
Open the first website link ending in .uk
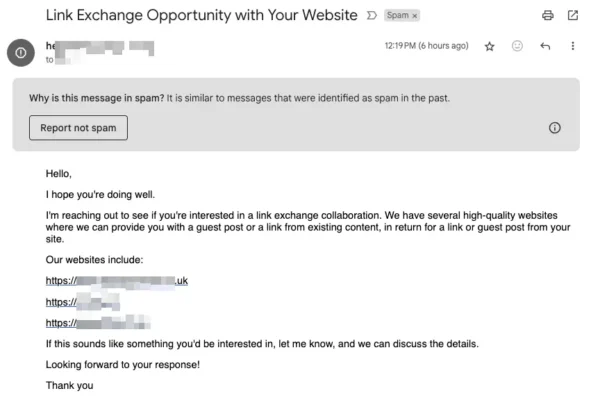click(117, 281)
